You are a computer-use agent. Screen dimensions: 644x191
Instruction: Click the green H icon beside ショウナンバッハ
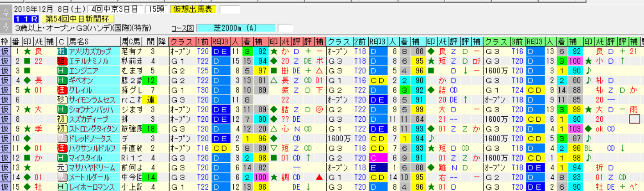(62, 109)
